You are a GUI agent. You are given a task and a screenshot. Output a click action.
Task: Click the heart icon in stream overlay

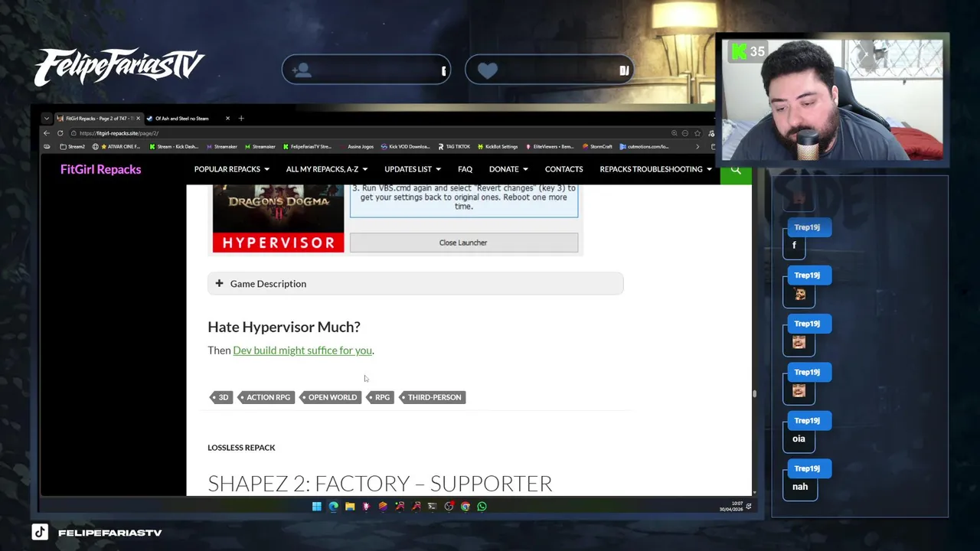click(x=488, y=70)
